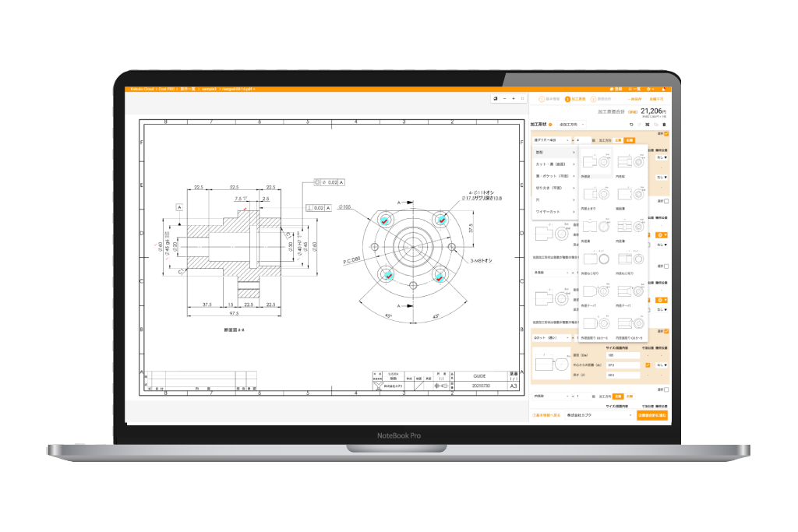Choose the 端面溝 shape thumbnail
The height and width of the screenshot is (532, 798).
(x=630, y=195)
